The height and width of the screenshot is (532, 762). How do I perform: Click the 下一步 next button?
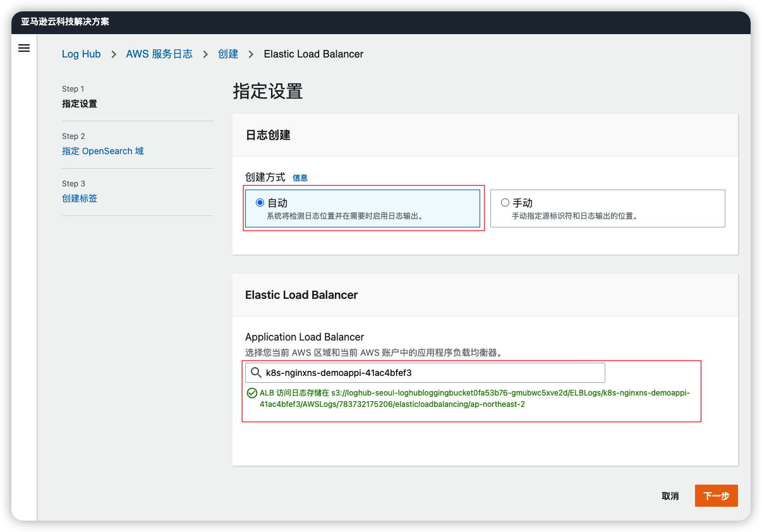click(717, 496)
